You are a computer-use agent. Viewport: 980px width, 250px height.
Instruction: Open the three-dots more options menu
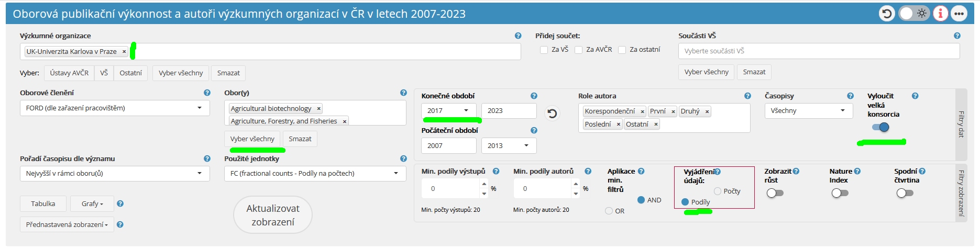point(959,14)
